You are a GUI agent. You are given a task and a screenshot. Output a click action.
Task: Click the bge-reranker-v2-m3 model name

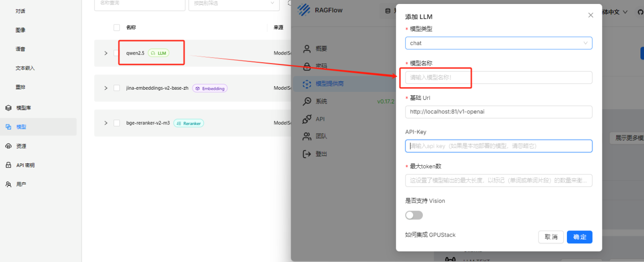point(148,123)
